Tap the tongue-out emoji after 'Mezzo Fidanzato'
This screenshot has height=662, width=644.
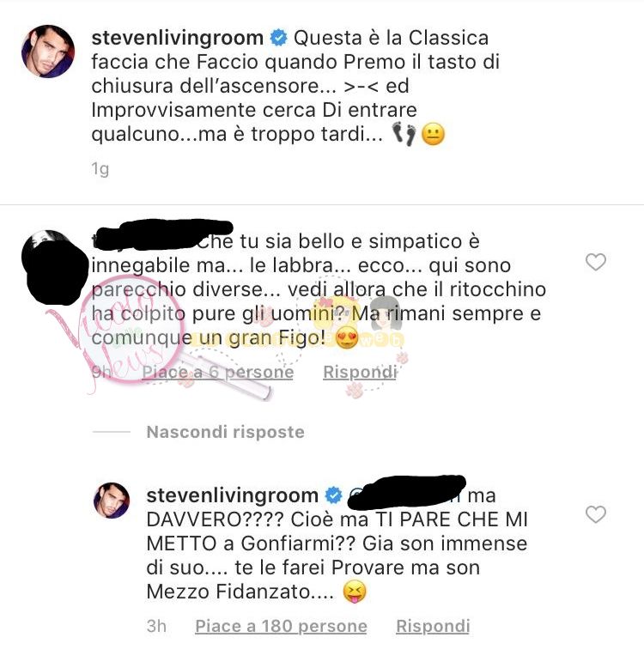point(355,592)
